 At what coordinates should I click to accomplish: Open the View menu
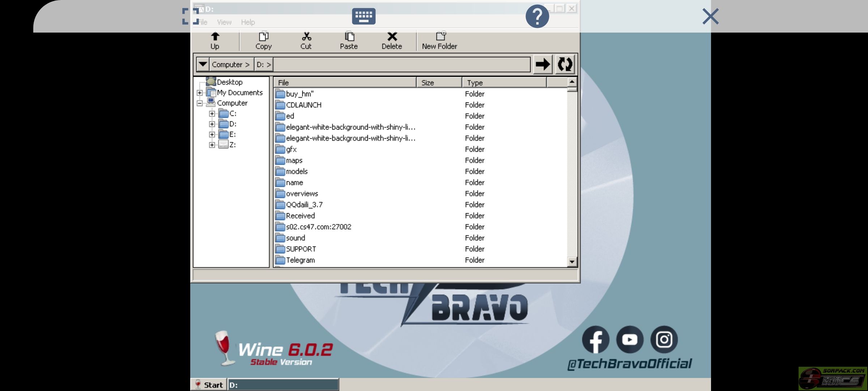click(x=224, y=22)
